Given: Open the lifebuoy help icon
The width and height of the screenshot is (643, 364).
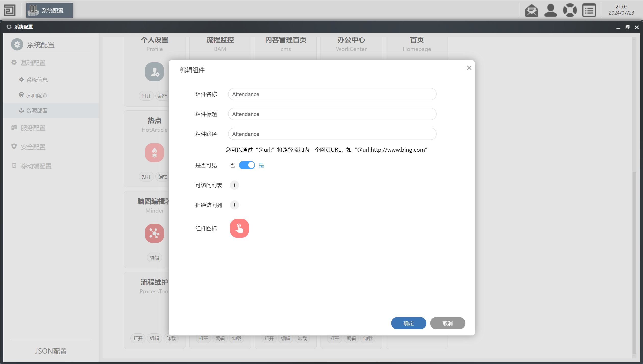Looking at the screenshot, I should click(x=570, y=11).
